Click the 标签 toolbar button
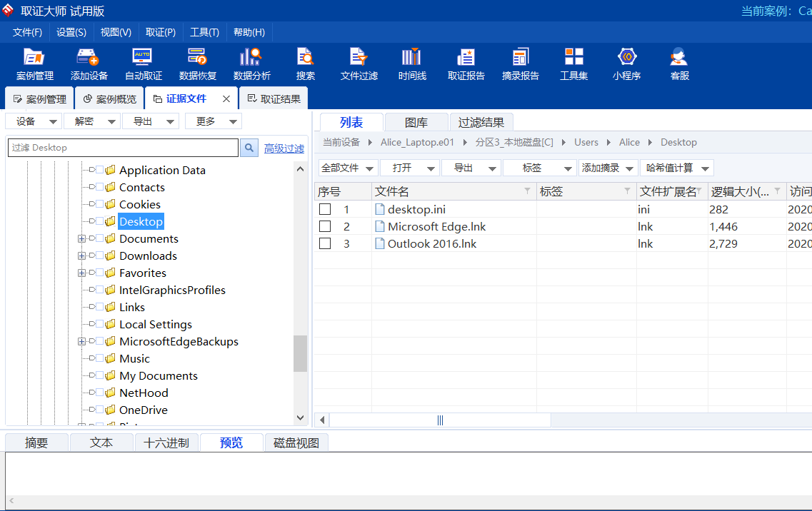Image resolution: width=812 pixels, height=511 pixels. click(538, 168)
